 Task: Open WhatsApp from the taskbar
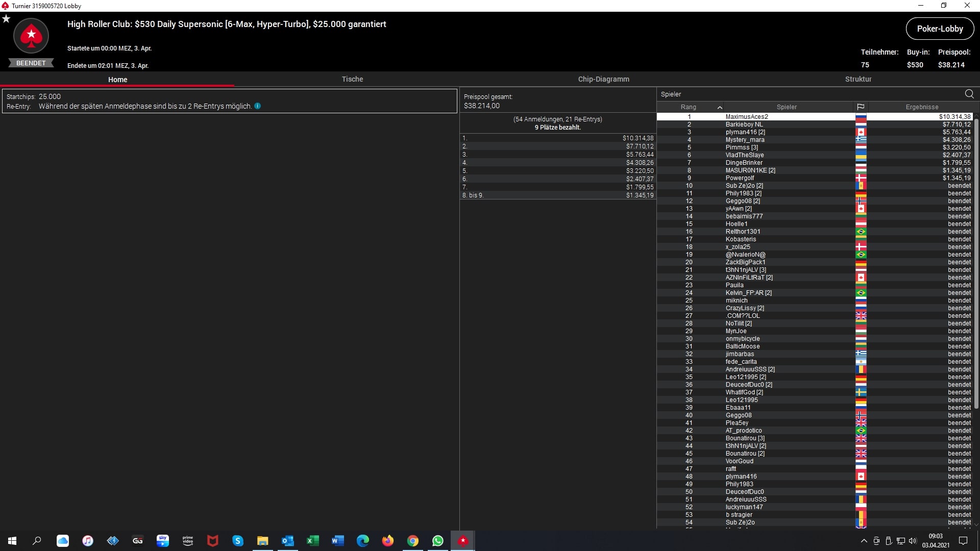pyautogui.click(x=437, y=541)
